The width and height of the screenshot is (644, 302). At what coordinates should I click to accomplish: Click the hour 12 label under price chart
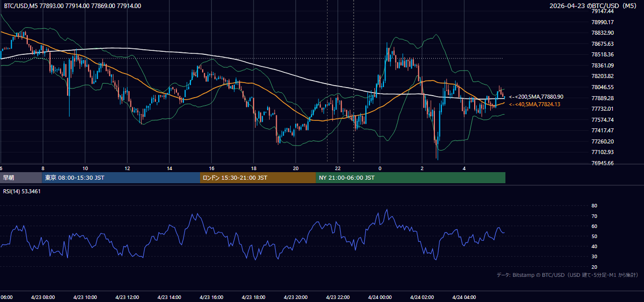(127, 168)
